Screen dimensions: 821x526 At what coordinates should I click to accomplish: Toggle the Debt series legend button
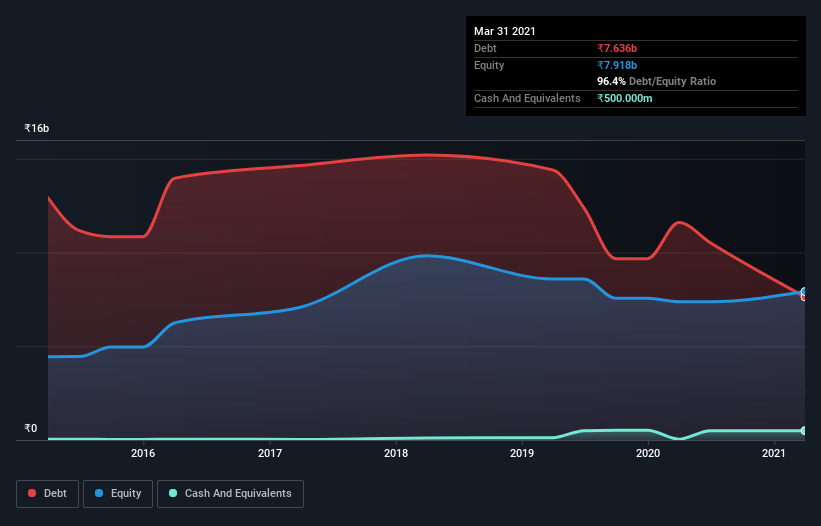click(48, 494)
